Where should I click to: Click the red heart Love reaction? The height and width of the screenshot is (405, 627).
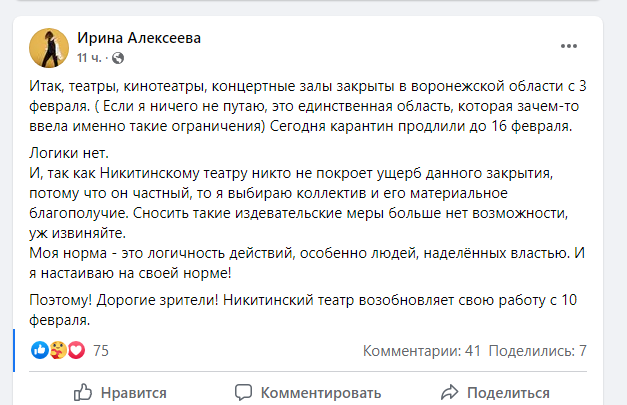[76, 350]
